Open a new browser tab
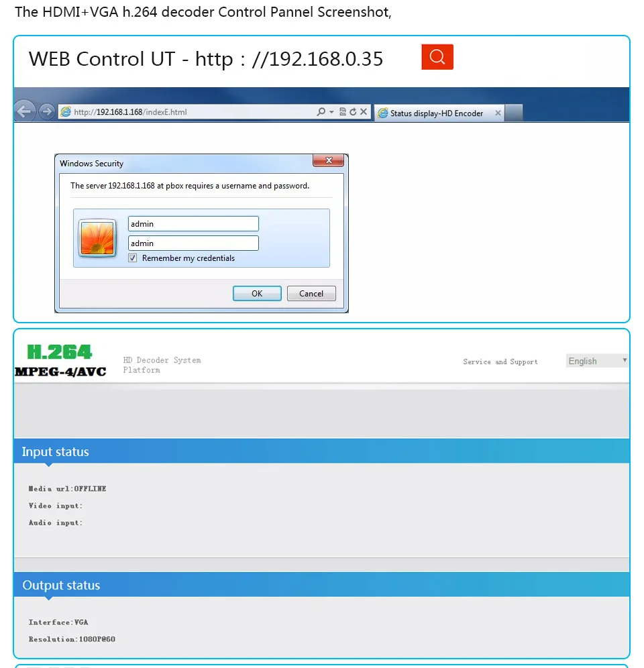Viewport: 644px width, 668px height. (x=514, y=113)
